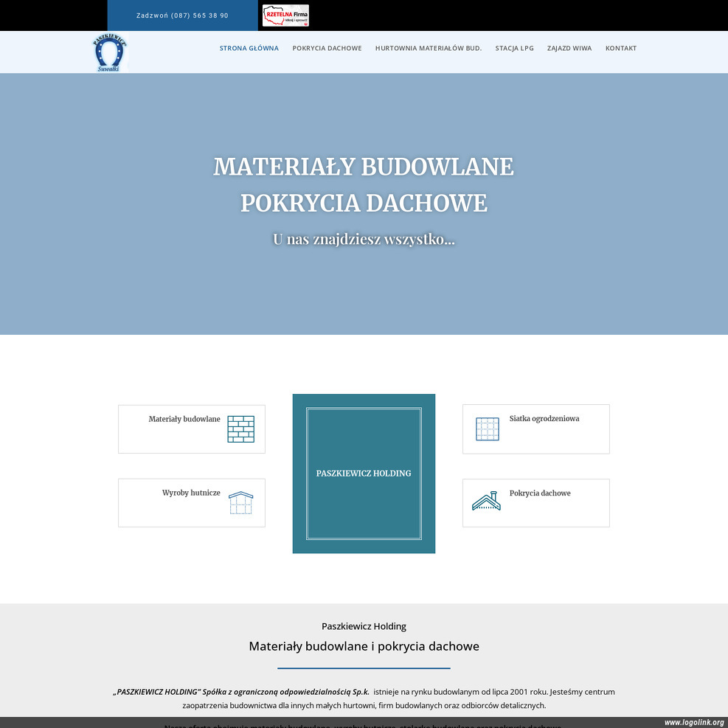The height and width of the screenshot is (728, 728).
Task: Click the Wyroby hutnicze shed icon
Action: click(x=241, y=503)
